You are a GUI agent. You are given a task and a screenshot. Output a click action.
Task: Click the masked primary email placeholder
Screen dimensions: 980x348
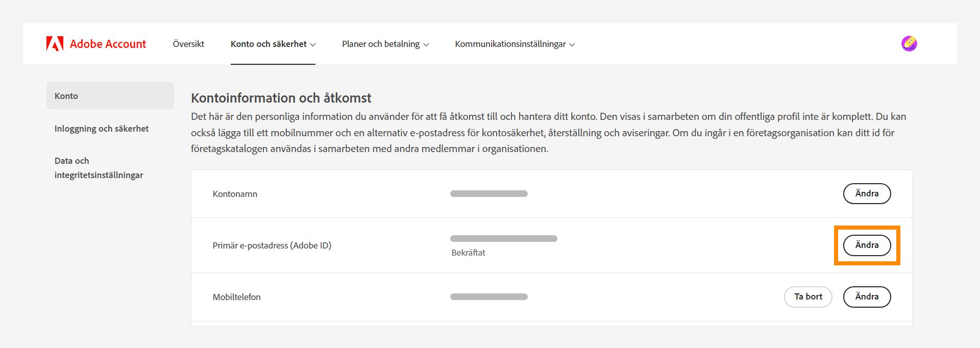[x=503, y=238]
